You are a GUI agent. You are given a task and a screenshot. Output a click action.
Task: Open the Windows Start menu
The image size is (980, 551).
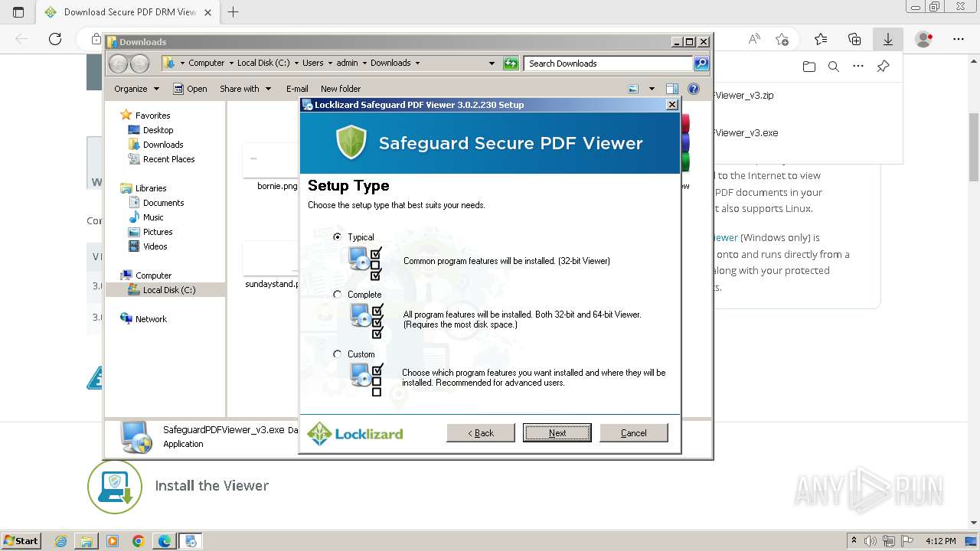pyautogui.click(x=21, y=540)
